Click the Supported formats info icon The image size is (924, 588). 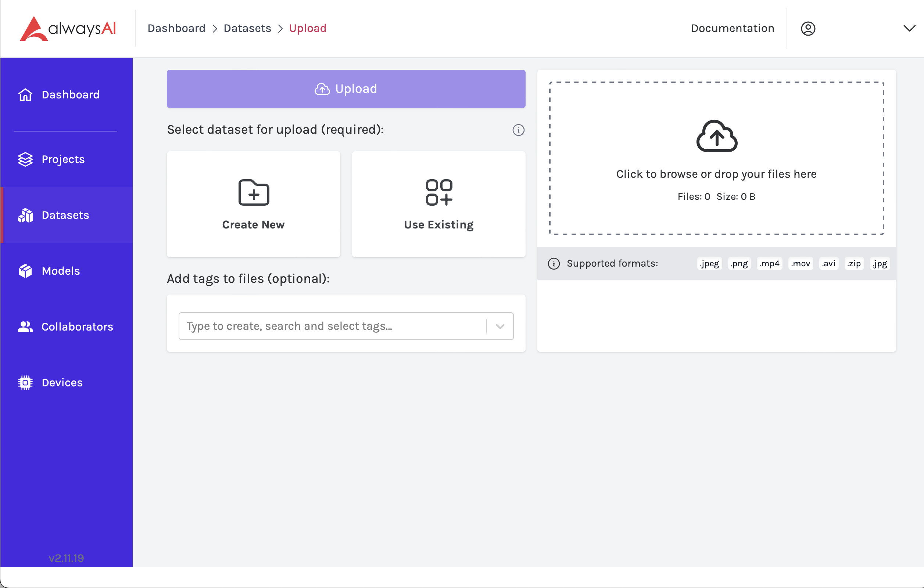coord(554,264)
